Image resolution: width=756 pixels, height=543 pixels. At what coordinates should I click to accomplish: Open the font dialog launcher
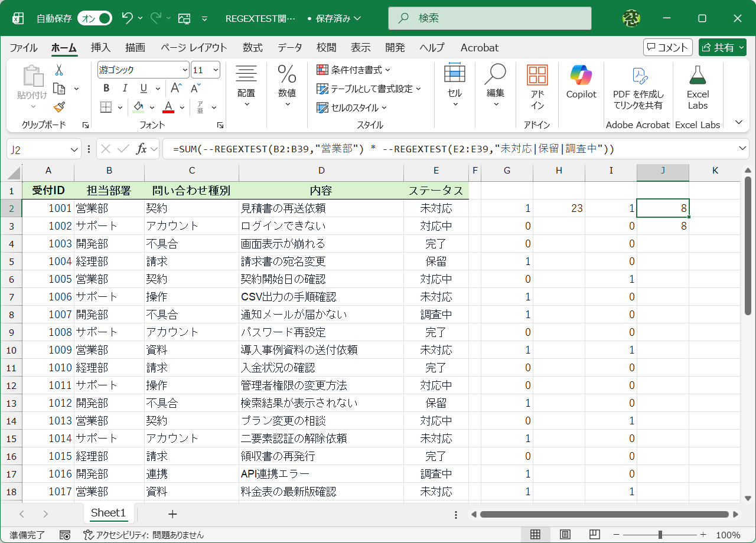(220, 125)
